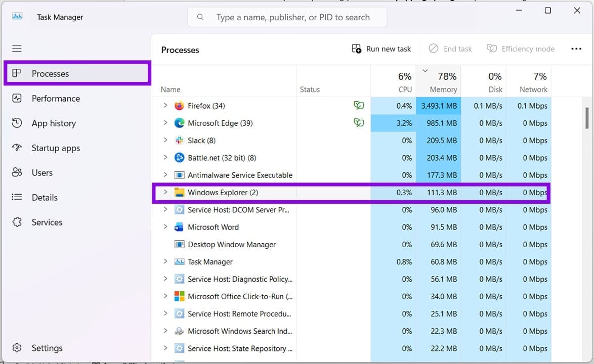594x364 pixels.
Task: Open the Performance page
Action: (77, 99)
